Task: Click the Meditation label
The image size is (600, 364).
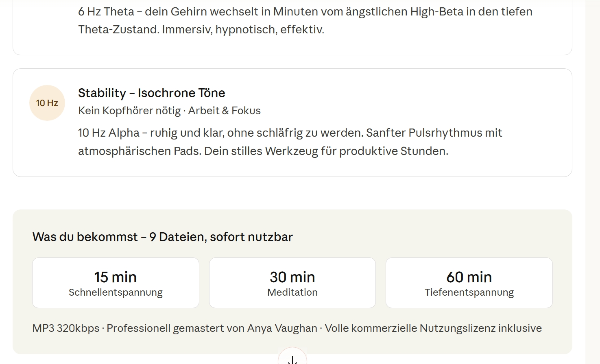Action: 292,292
